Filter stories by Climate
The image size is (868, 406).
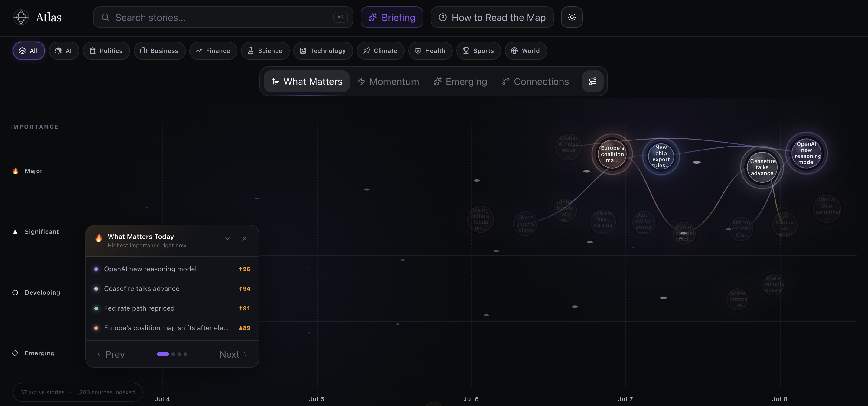380,51
